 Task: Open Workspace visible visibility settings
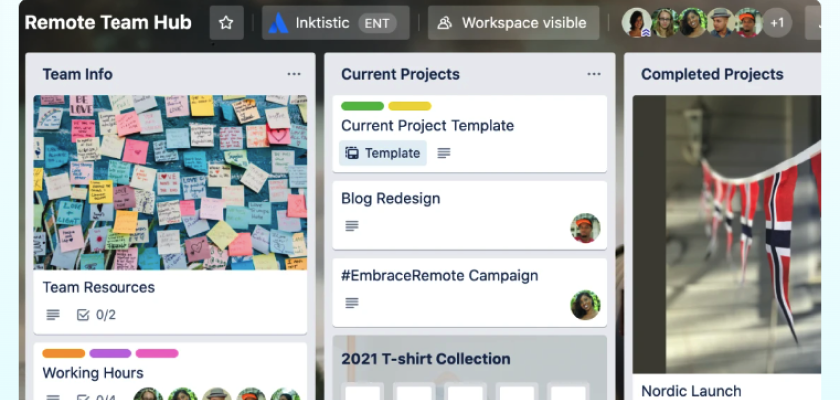point(513,23)
